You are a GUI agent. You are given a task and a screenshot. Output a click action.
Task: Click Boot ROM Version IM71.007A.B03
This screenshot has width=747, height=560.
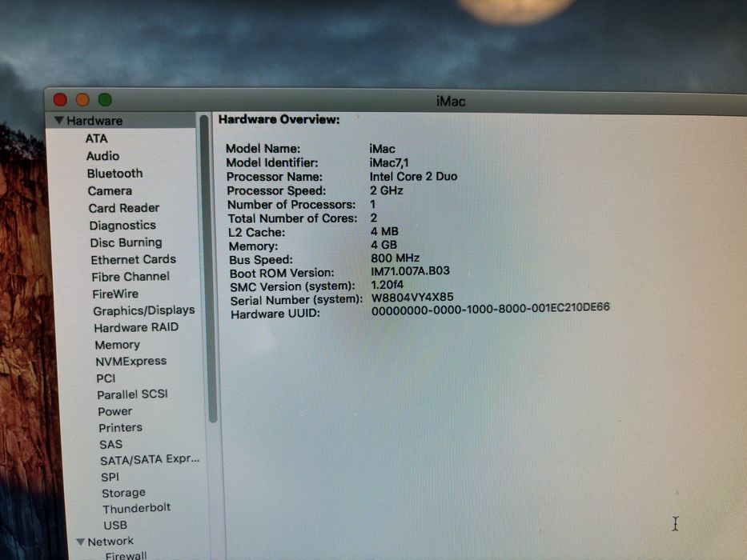[x=410, y=271]
